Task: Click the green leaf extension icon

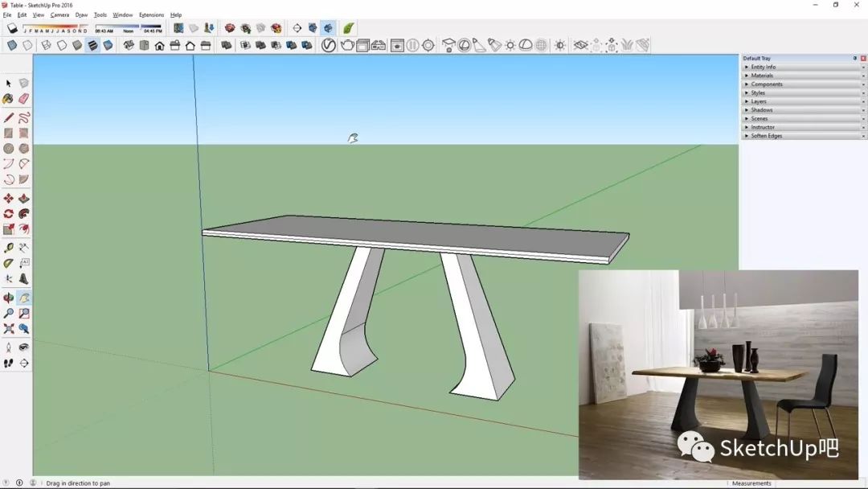Action: click(x=348, y=28)
